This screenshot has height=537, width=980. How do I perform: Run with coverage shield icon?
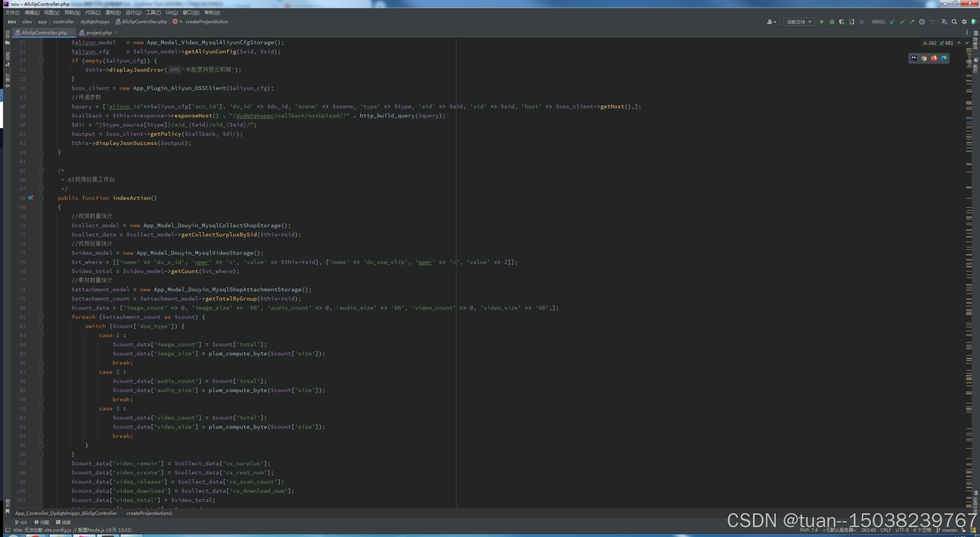(x=841, y=22)
